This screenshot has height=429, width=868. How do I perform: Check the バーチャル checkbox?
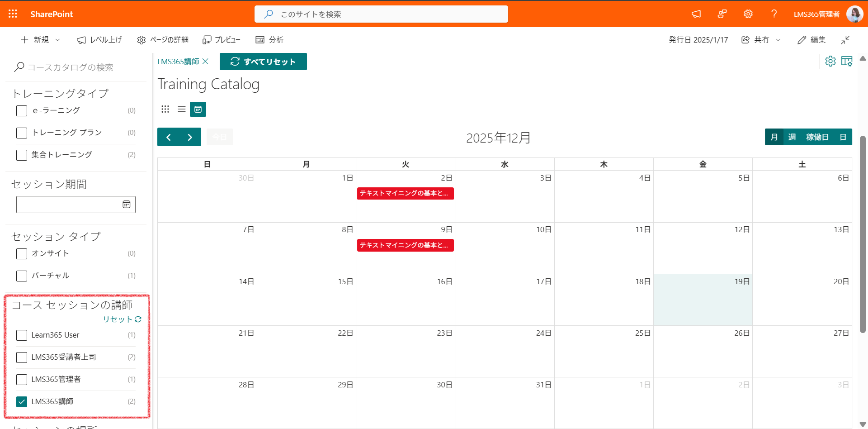(22, 276)
